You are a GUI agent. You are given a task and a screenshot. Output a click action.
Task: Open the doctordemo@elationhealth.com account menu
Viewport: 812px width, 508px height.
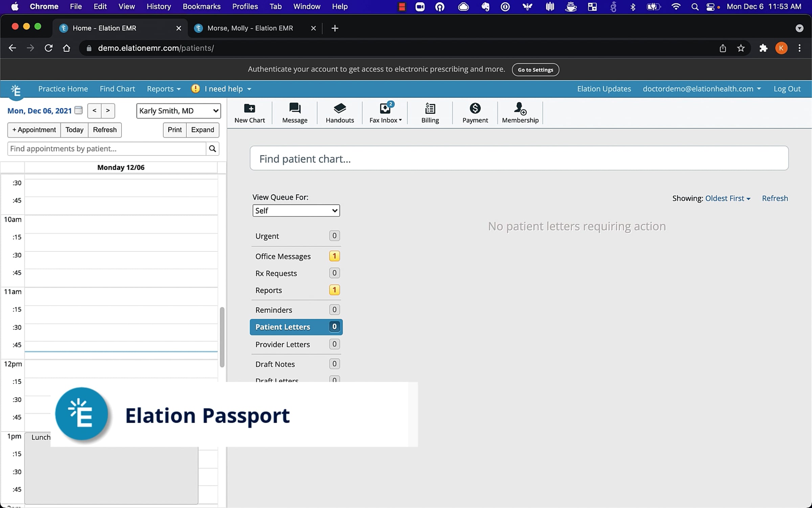pyautogui.click(x=702, y=89)
